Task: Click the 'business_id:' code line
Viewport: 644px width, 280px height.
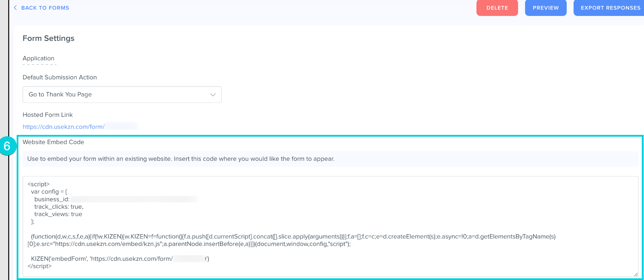Action: pos(52,199)
